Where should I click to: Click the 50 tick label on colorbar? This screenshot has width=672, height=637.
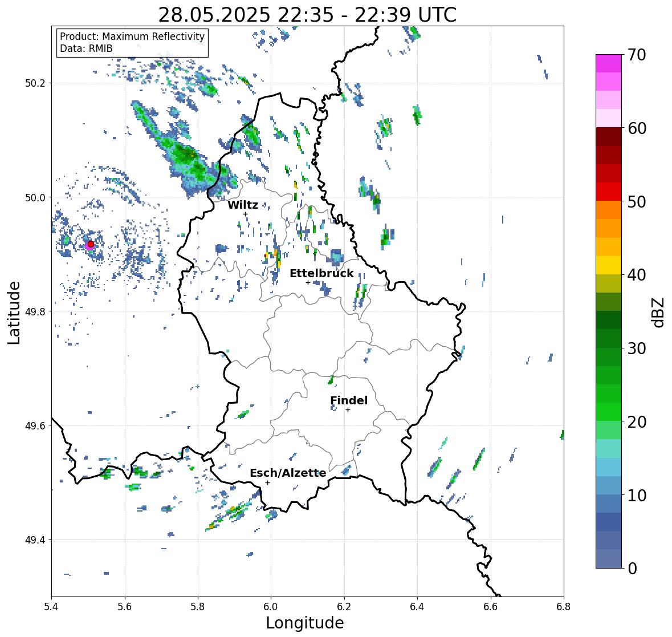[637, 201]
